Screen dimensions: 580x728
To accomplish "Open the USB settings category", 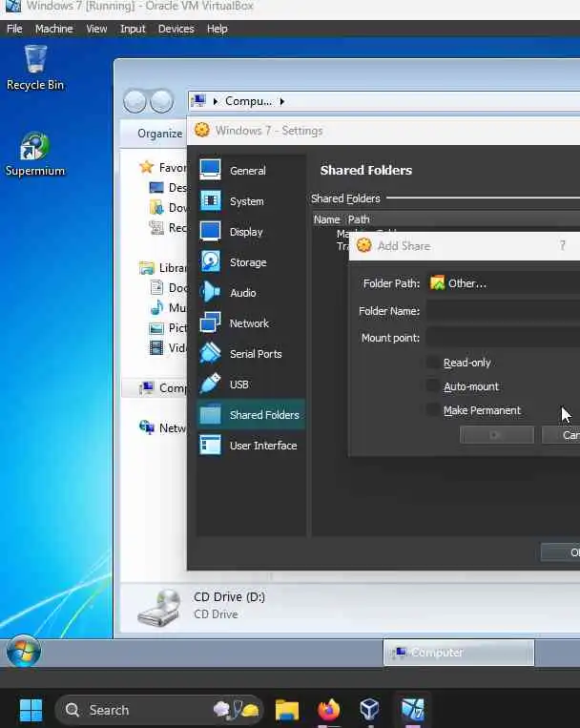I will [251, 385].
